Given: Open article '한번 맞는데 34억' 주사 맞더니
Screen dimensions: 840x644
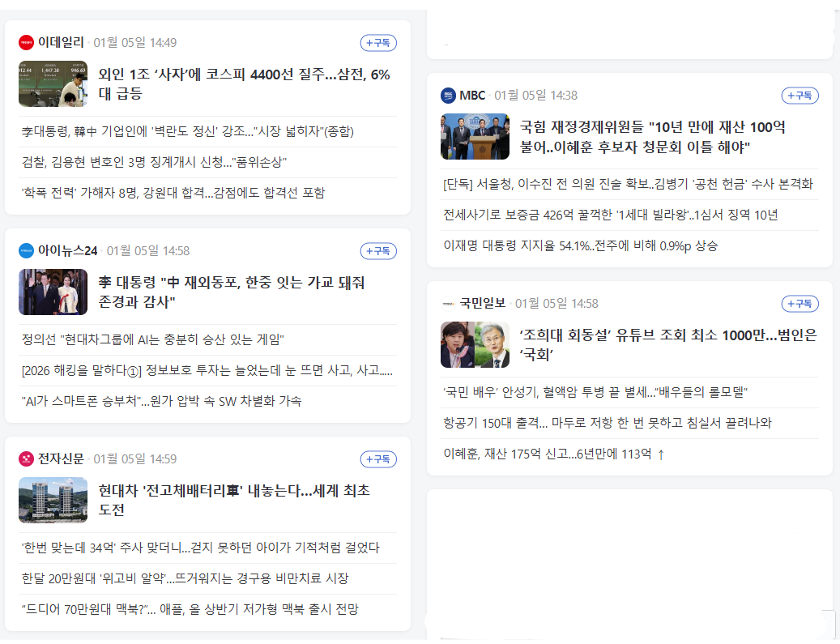Looking at the screenshot, I should coord(200,548).
